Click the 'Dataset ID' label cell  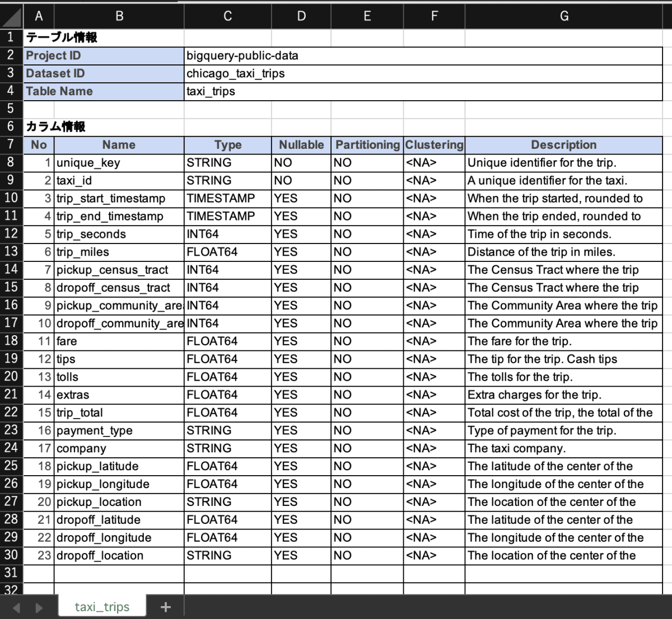point(104,73)
